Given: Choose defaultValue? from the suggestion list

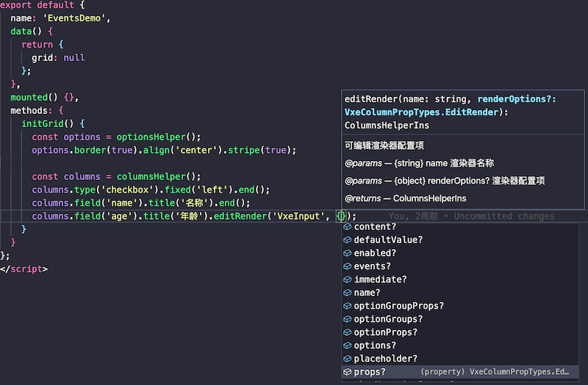Looking at the screenshot, I should [x=460, y=240].
